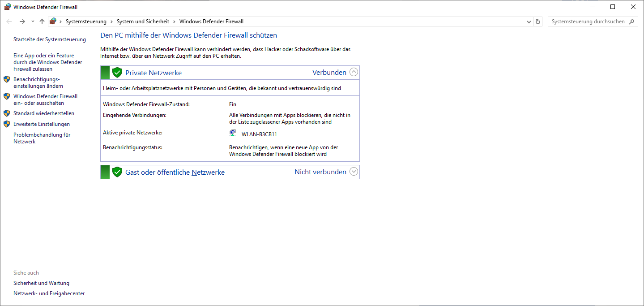Refresh the page with the refresh button
This screenshot has height=306, width=644.
click(x=538, y=22)
